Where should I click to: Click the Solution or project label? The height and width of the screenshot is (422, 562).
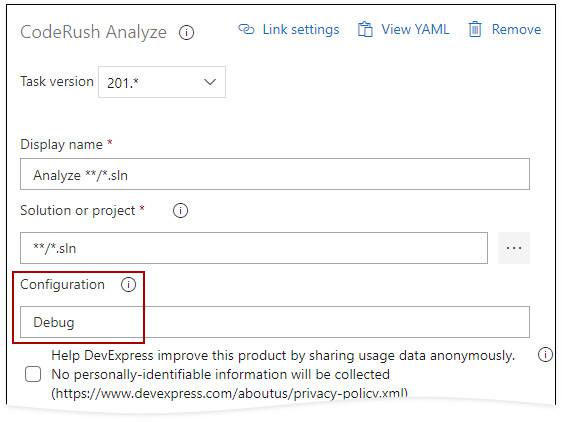click(78, 210)
